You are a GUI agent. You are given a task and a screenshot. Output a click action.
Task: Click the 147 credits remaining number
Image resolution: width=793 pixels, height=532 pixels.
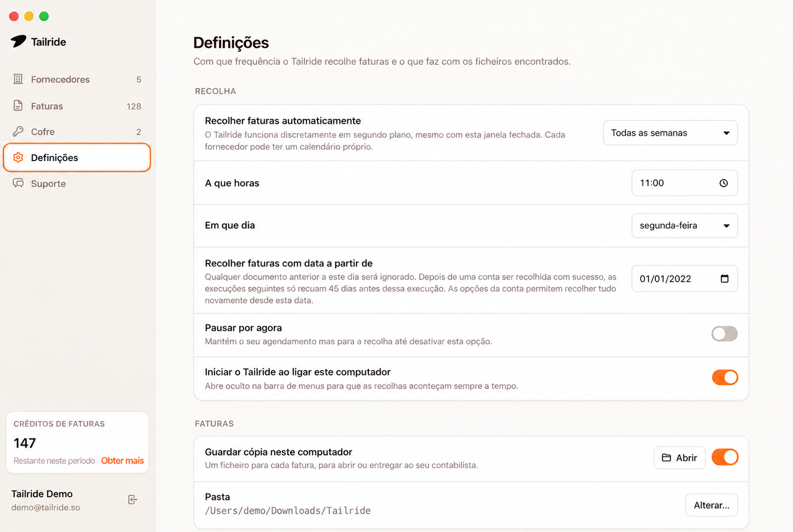click(25, 443)
